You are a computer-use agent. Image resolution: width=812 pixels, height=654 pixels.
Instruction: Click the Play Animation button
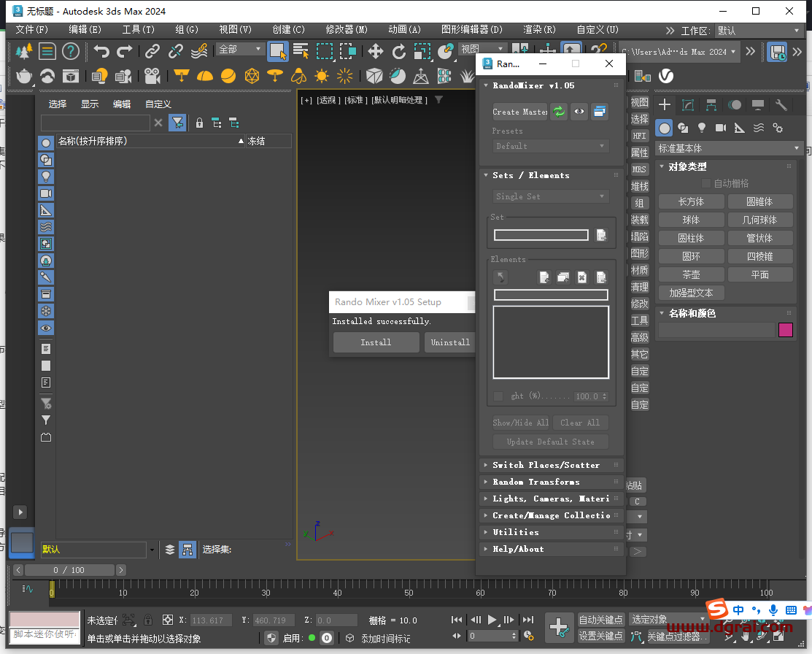point(492,619)
